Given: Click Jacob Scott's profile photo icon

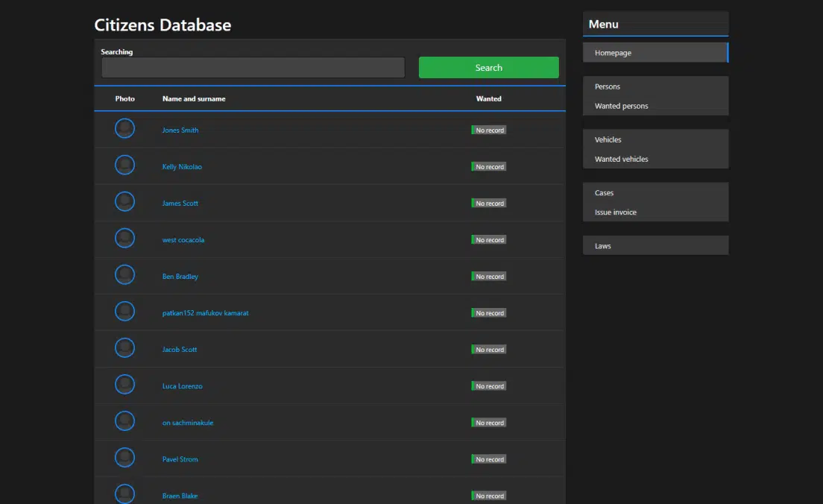Looking at the screenshot, I should pyautogui.click(x=125, y=348).
